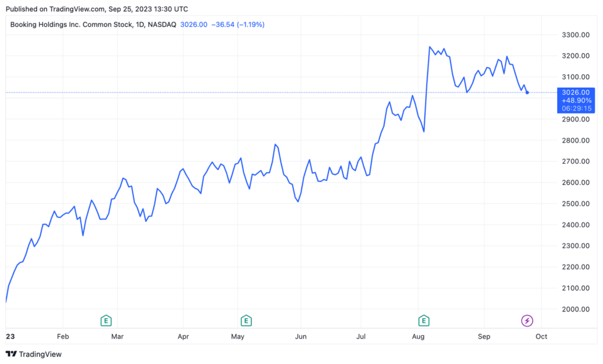Click the 2800.00 price axis label
The width and height of the screenshot is (603, 364).
pyautogui.click(x=576, y=140)
